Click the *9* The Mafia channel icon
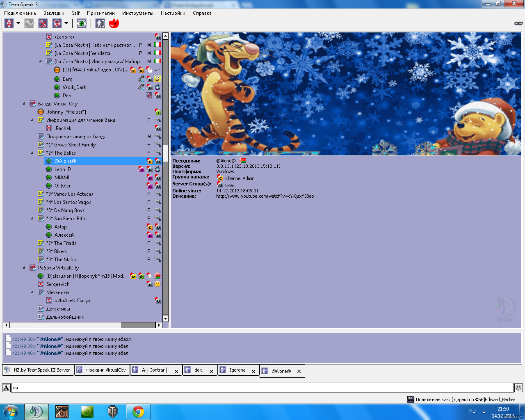Viewport: 525px width, 420px height. 41,260
